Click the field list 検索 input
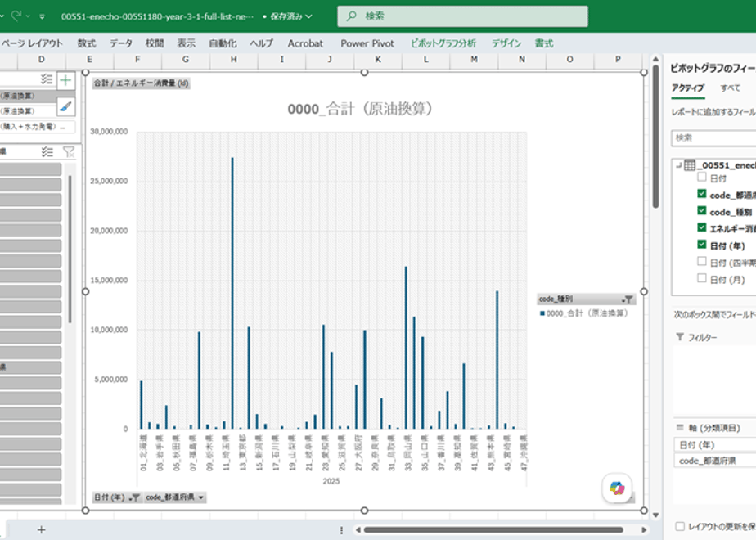The height and width of the screenshot is (540, 756). pos(713,138)
